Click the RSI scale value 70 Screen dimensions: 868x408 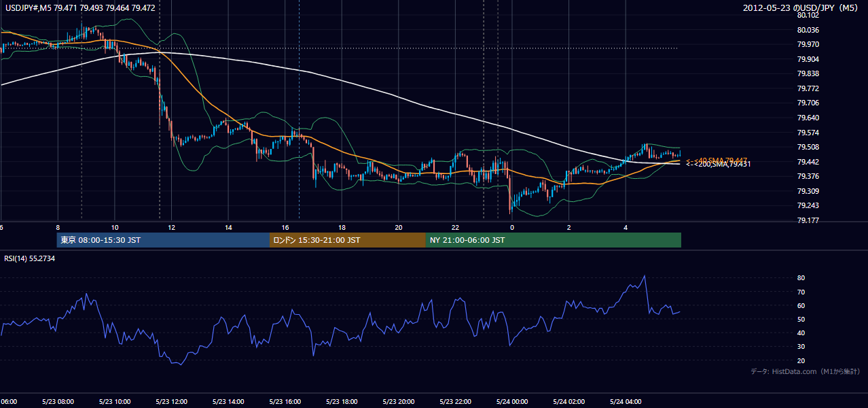801,292
